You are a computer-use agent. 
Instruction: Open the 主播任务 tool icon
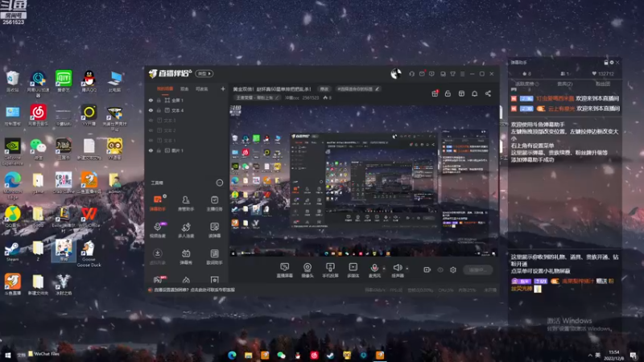tap(214, 203)
